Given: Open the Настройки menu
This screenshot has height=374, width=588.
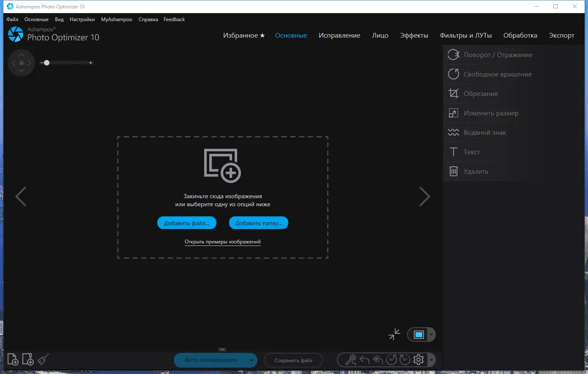Looking at the screenshot, I should 82,19.
